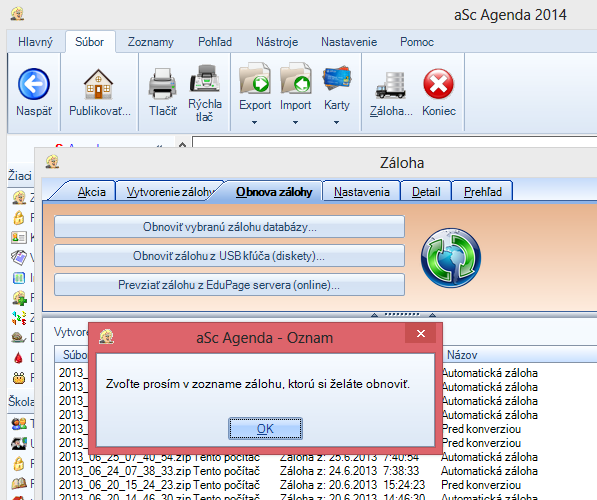Click the green plus person sidebar icon
Image resolution: width=597 pixels, height=500 pixels.
[x=19, y=298]
